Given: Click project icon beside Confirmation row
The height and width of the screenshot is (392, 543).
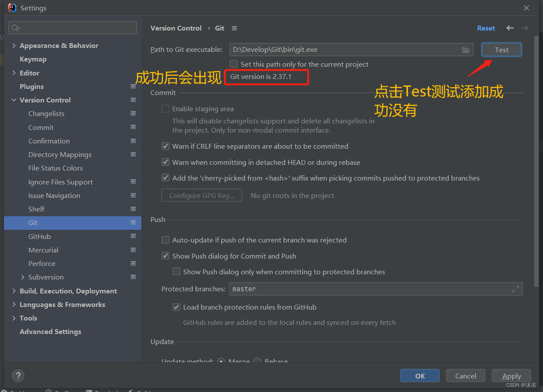Looking at the screenshot, I should click(133, 141).
